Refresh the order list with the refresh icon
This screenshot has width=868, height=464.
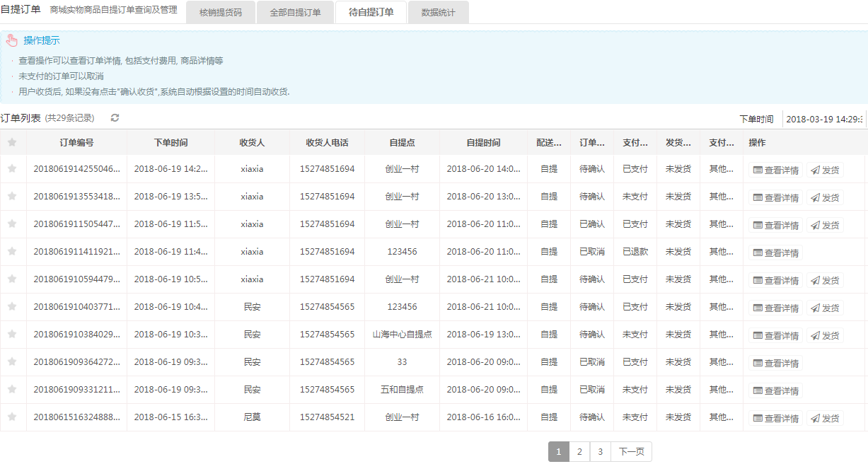point(113,117)
